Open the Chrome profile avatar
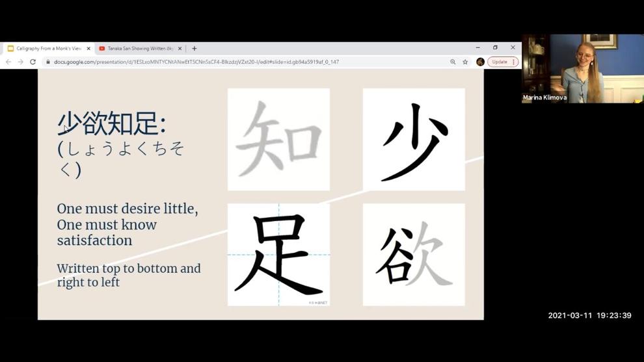Viewport: 644px width, 362px height. point(480,62)
